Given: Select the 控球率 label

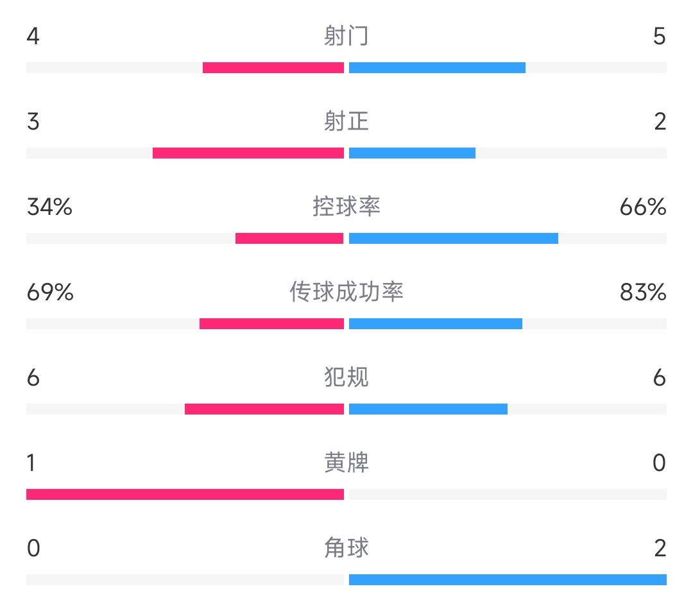Looking at the screenshot, I should pos(346,207).
